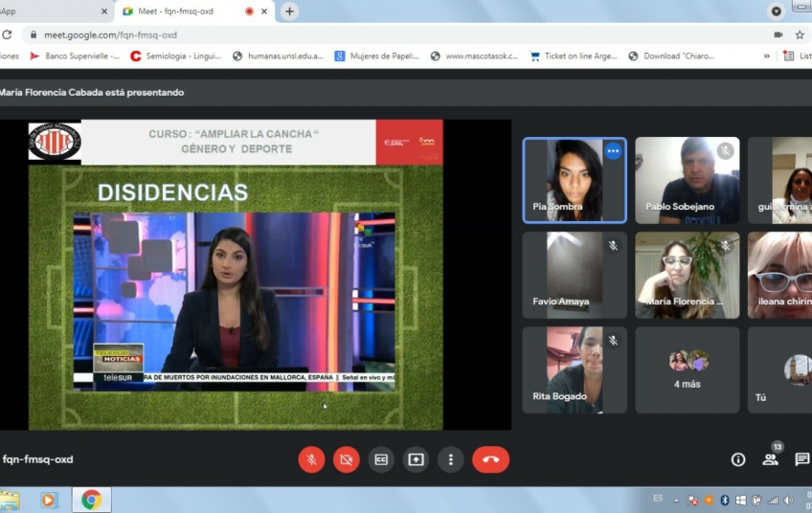Click the padlock site info icon
Image resolution: width=812 pixels, height=513 pixels.
point(34,34)
